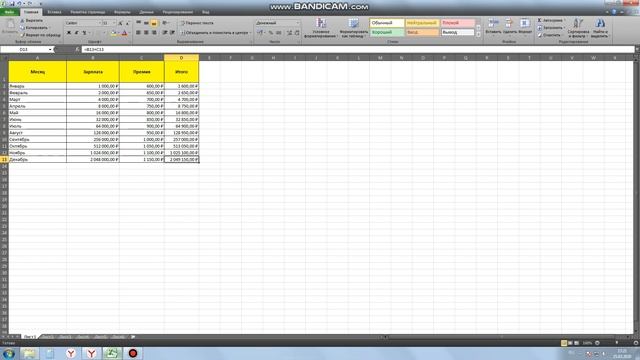Expand the formula bar
Image resolution: width=640 pixels, height=360 pixels.
[x=637, y=49]
